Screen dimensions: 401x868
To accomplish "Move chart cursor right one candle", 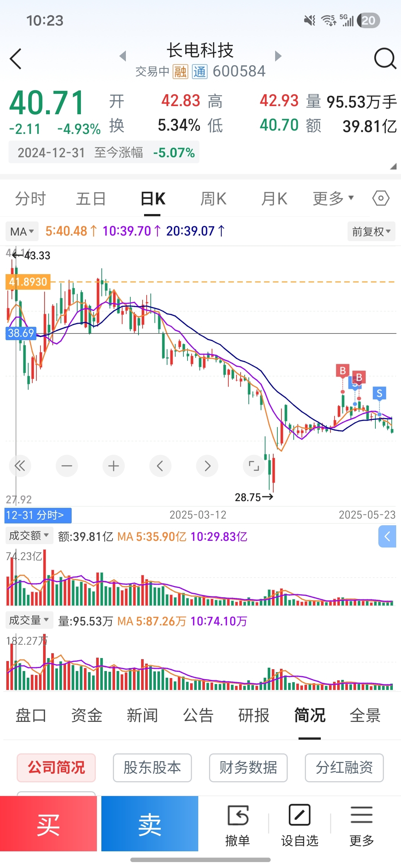I will tap(207, 466).
